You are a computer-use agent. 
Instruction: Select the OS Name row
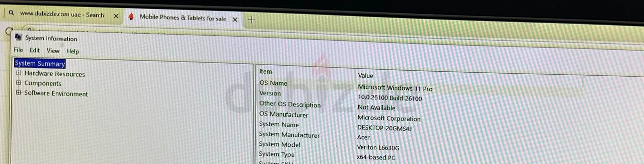pyautogui.click(x=273, y=83)
